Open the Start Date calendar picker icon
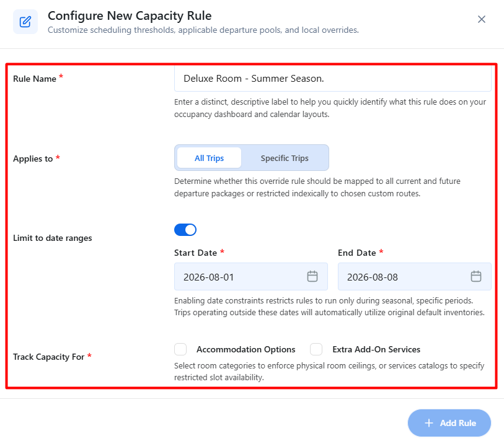504x444 pixels. point(312,276)
